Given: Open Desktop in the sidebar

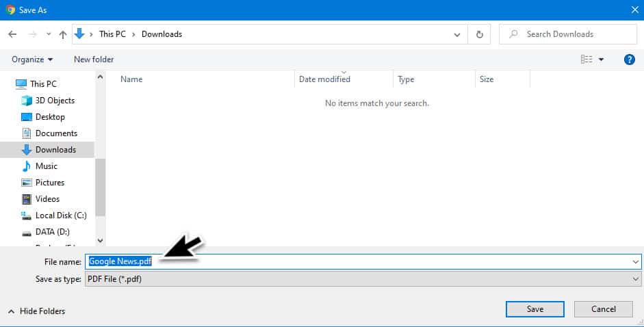Looking at the screenshot, I should [x=50, y=117].
